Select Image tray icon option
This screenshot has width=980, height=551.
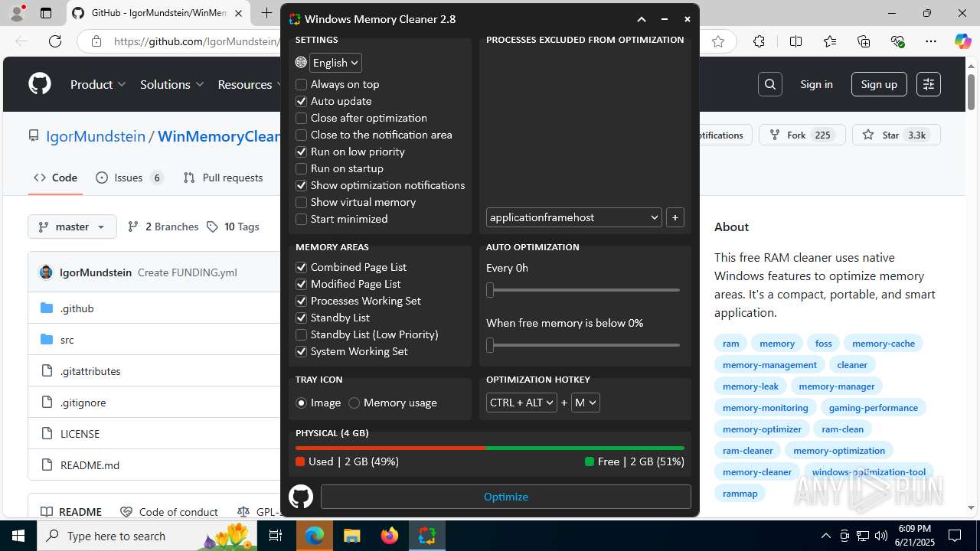pos(318,403)
